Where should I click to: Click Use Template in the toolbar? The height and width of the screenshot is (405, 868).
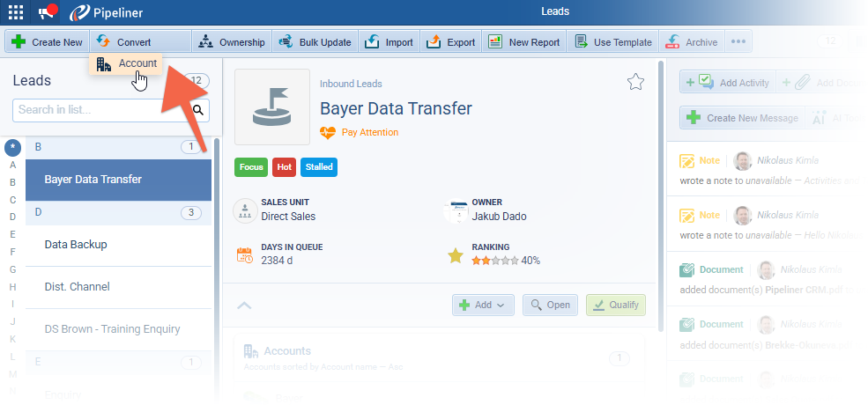click(x=613, y=41)
